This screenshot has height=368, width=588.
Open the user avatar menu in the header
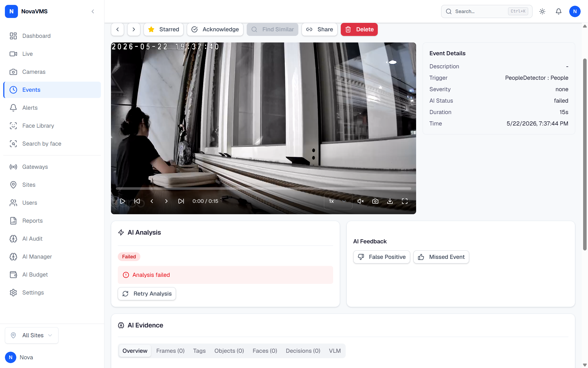[x=575, y=11]
